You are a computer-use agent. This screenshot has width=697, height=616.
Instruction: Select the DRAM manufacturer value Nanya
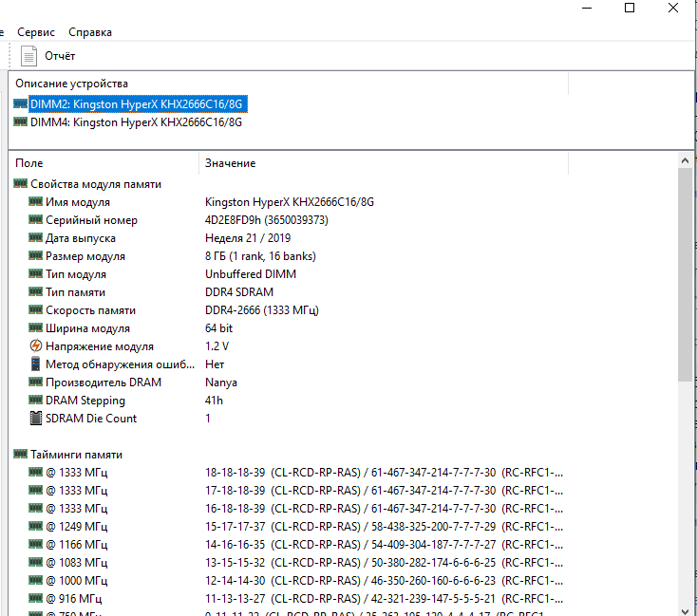pyautogui.click(x=221, y=383)
